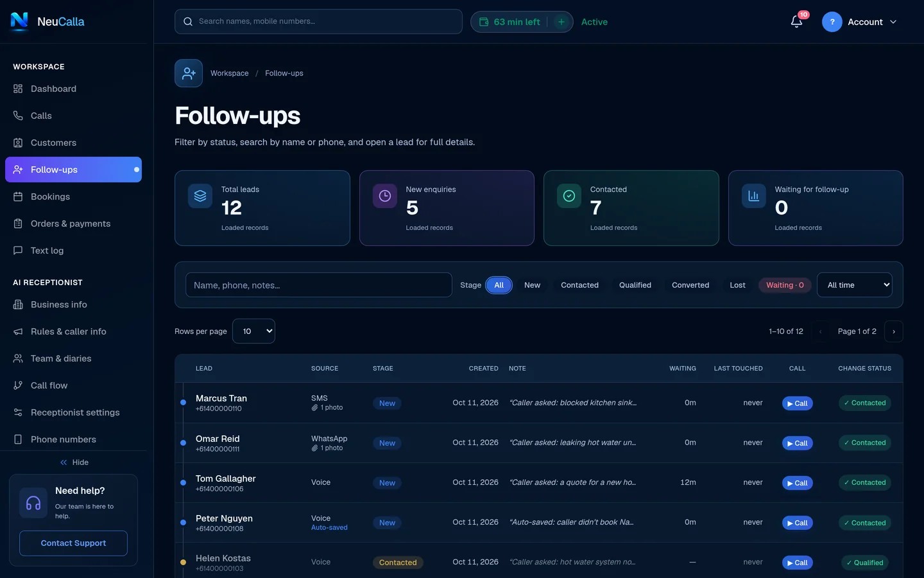Viewport: 924px width, 578px height.
Task: Open Dashboard in sidebar
Action: pyautogui.click(x=73, y=89)
